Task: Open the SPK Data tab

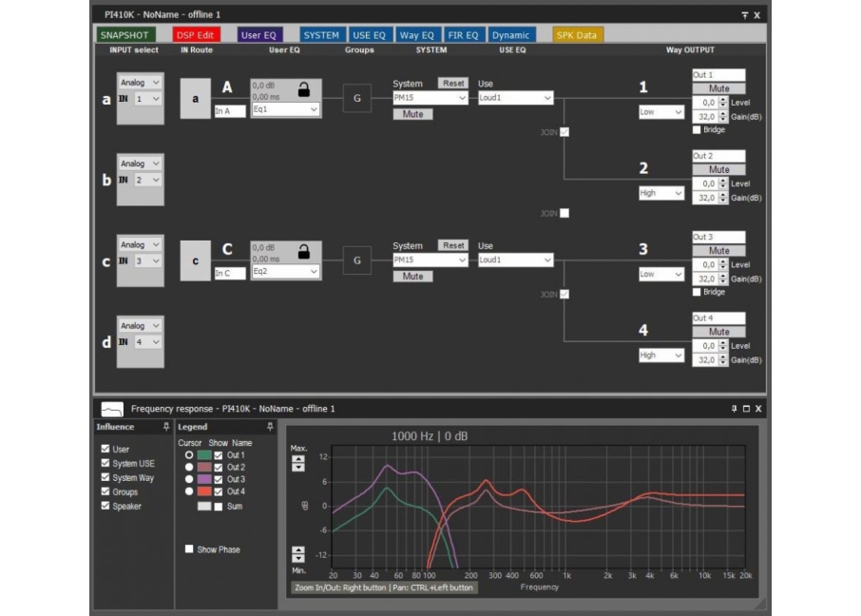Action: pyautogui.click(x=577, y=35)
